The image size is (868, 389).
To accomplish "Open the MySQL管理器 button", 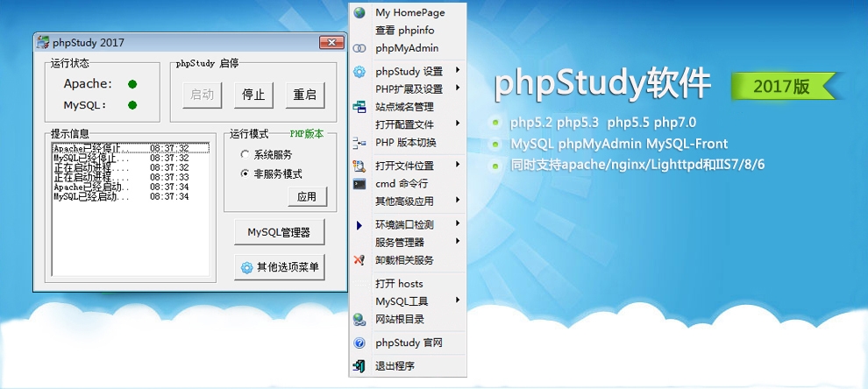I will pyautogui.click(x=279, y=232).
